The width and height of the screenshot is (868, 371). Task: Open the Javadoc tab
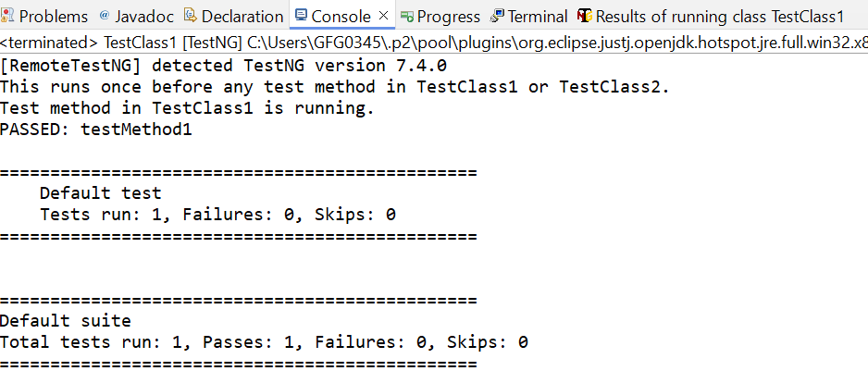(139, 17)
